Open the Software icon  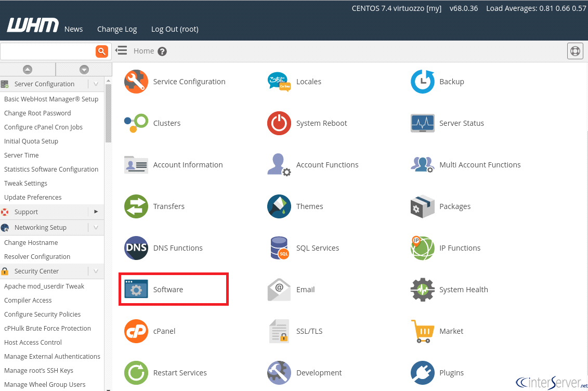coord(136,290)
